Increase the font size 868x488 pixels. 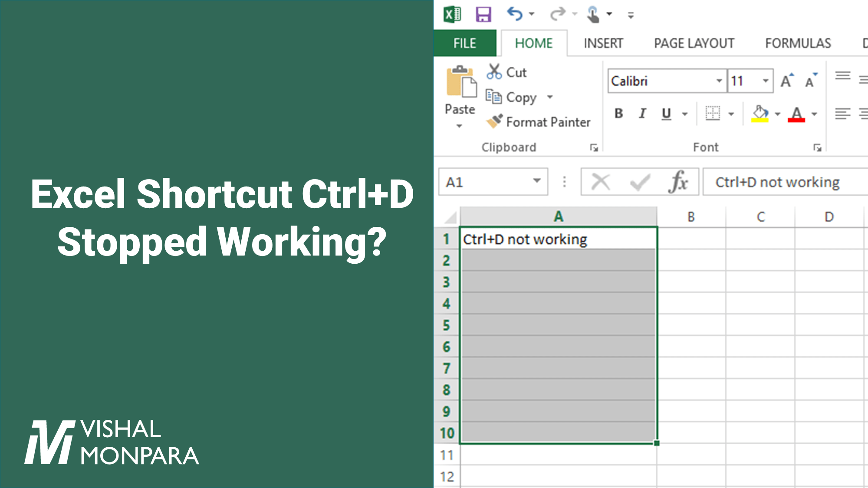pos(786,79)
